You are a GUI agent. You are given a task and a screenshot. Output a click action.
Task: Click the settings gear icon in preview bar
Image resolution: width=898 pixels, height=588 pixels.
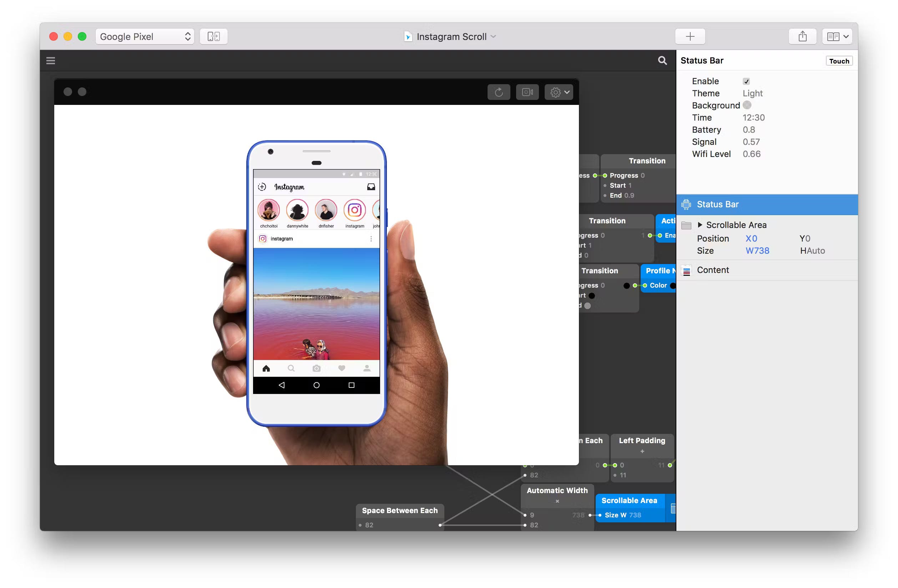[555, 92]
